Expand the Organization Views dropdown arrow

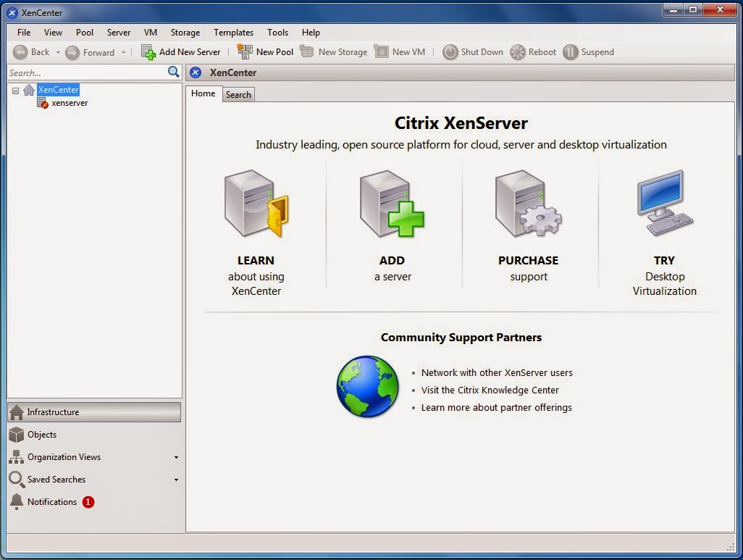tap(176, 458)
